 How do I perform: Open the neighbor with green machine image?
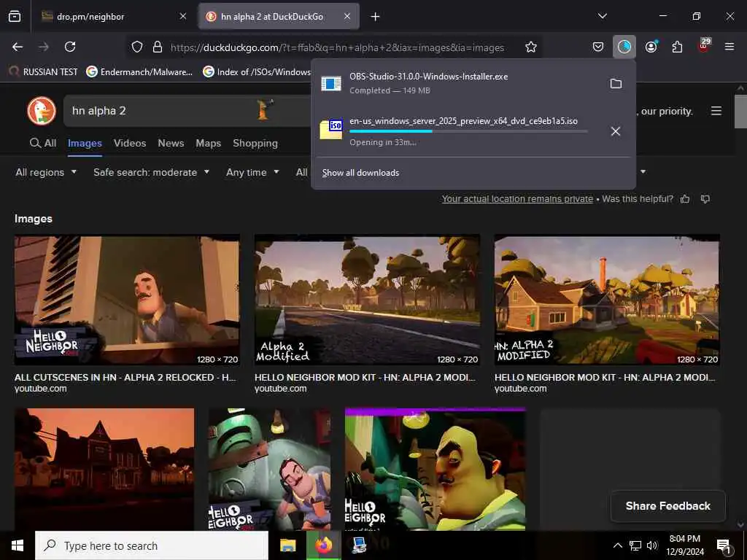pos(270,469)
